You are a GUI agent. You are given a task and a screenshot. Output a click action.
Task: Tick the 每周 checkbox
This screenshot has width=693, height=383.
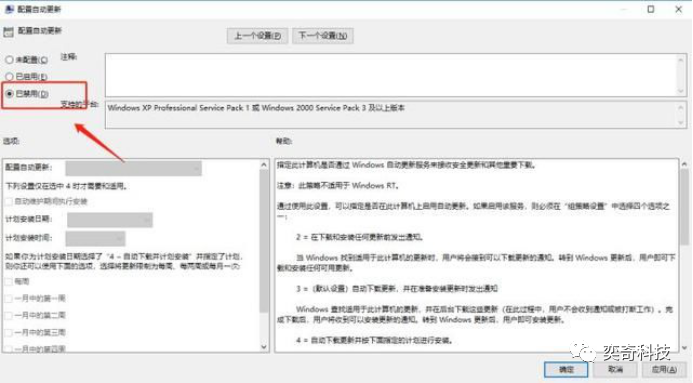pos(9,281)
